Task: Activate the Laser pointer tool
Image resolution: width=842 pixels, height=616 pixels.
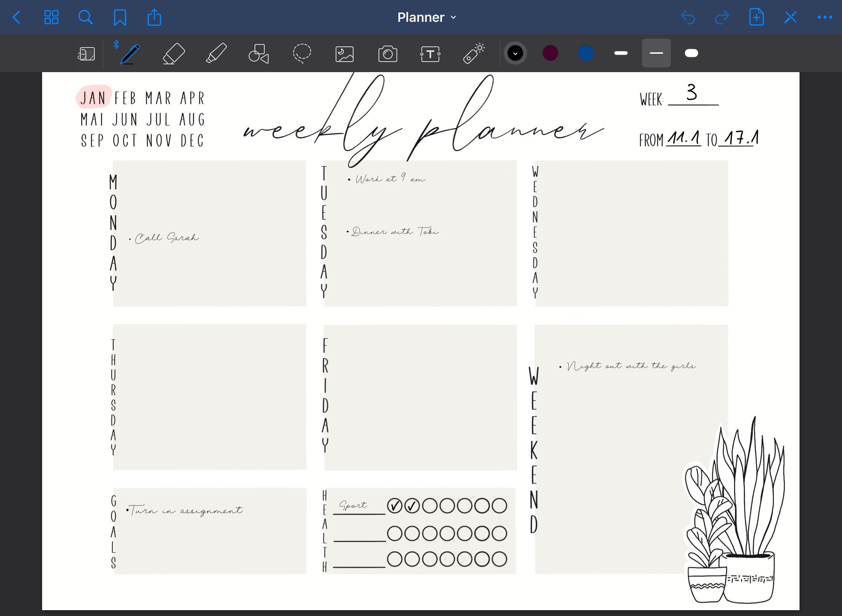Action: (474, 53)
